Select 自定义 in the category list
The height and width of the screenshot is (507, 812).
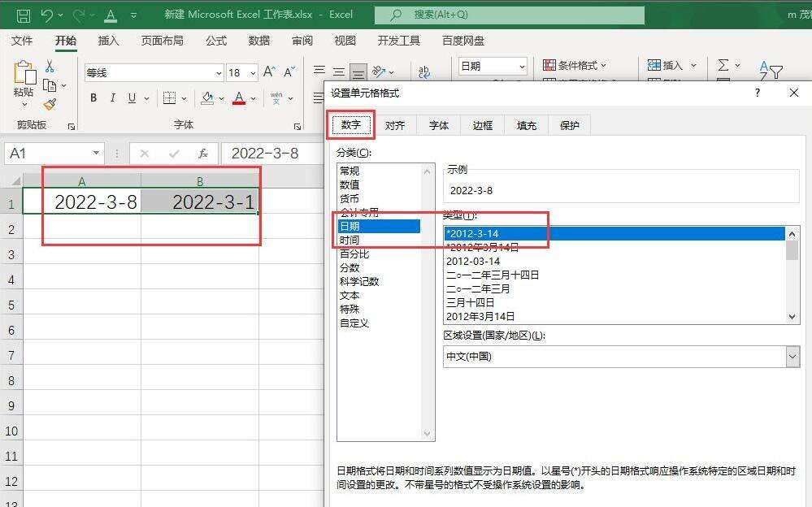[354, 323]
